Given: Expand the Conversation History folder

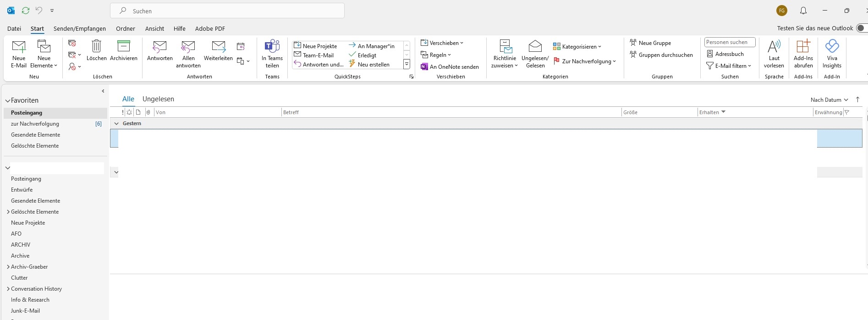Looking at the screenshot, I should (8, 289).
